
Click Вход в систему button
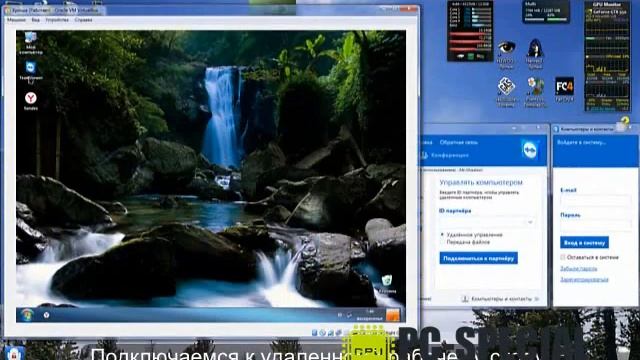(x=584, y=243)
